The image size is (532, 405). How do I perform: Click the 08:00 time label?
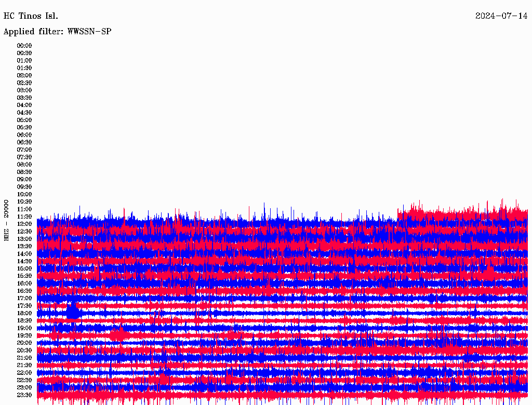coord(24,165)
